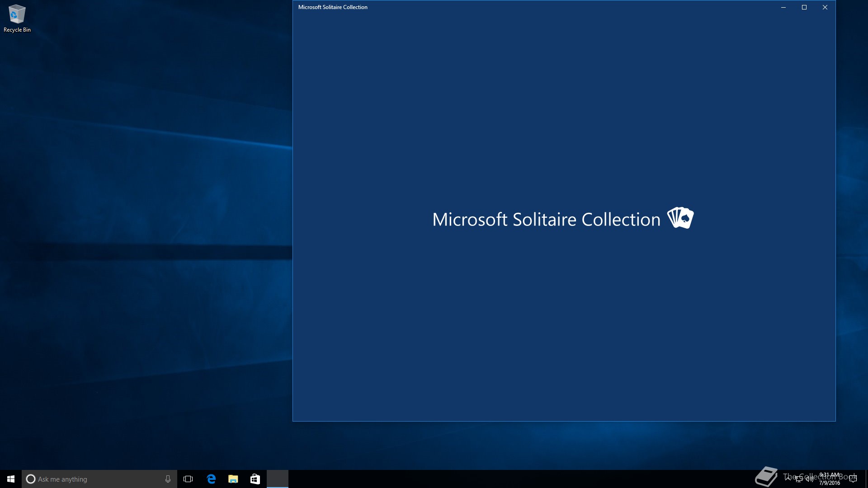
Task: Minimize the Microsoft Solitaire Collection window
Action: click(x=783, y=7)
